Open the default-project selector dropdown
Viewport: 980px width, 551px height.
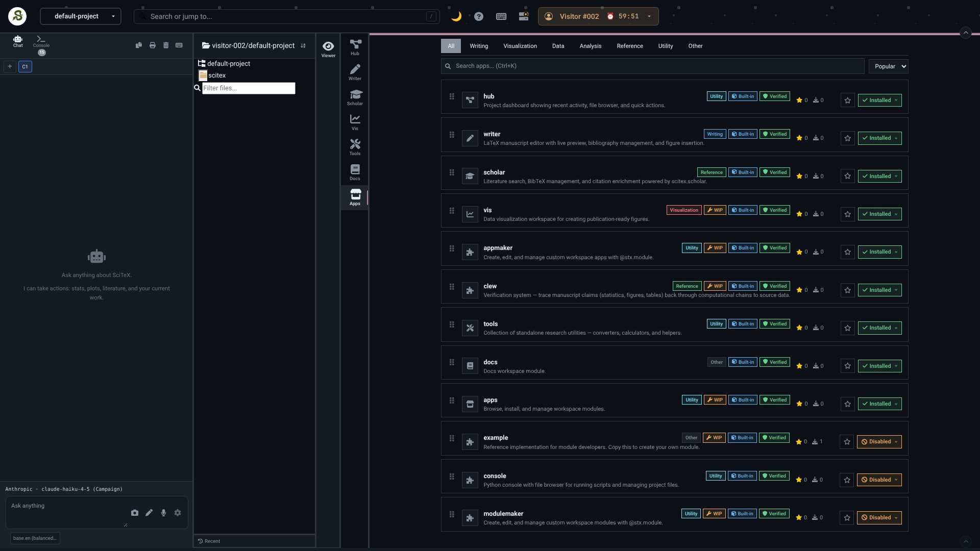click(x=80, y=16)
